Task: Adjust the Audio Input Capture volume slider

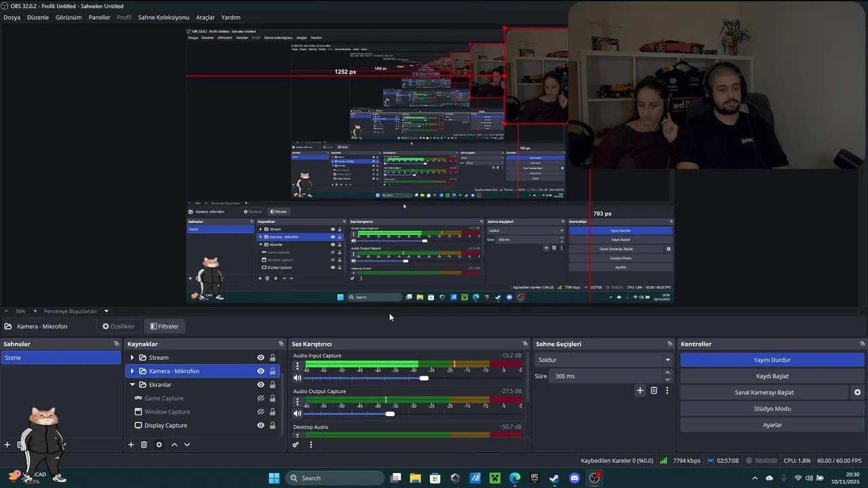Action: pyautogui.click(x=425, y=378)
